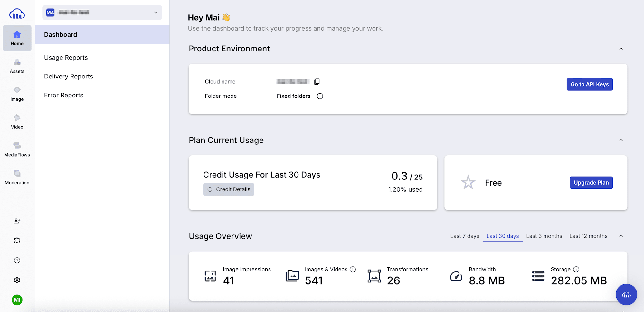Open the floating cloud assistant button
The height and width of the screenshot is (312, 644).
(x=626, y=294)
